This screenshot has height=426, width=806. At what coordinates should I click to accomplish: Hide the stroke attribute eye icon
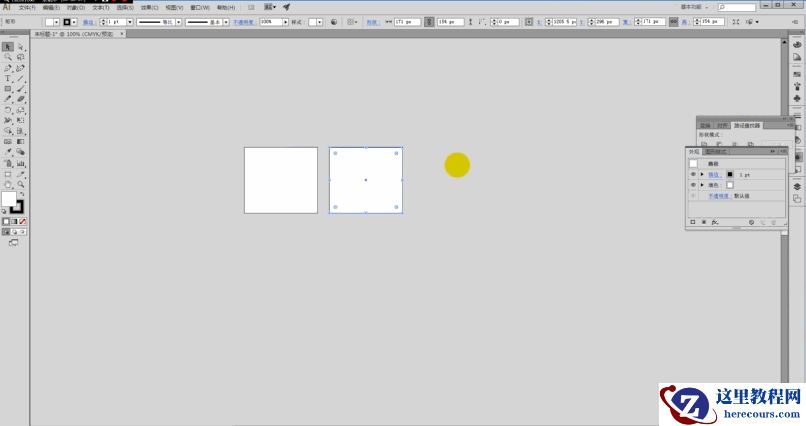click(693, 174)
